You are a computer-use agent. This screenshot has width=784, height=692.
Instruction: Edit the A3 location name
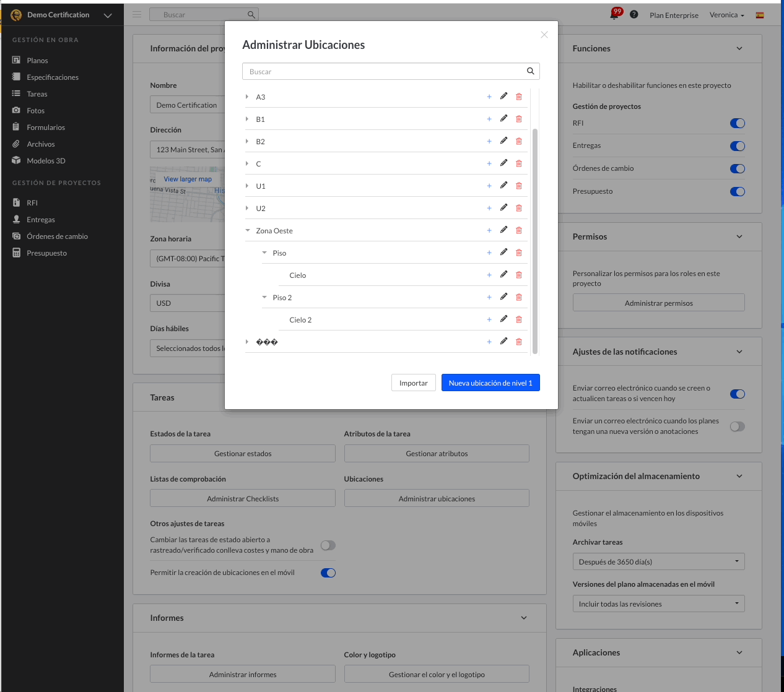tap(504, 96)
